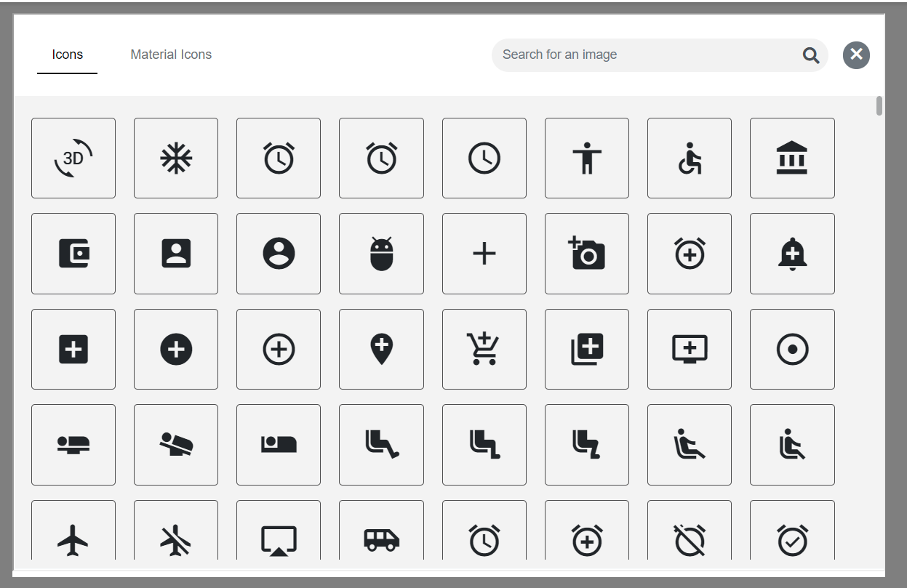This screenshot has width=907, height=588.
Task: Pick the wheelchair accessible icon
Action: [690, 158]
